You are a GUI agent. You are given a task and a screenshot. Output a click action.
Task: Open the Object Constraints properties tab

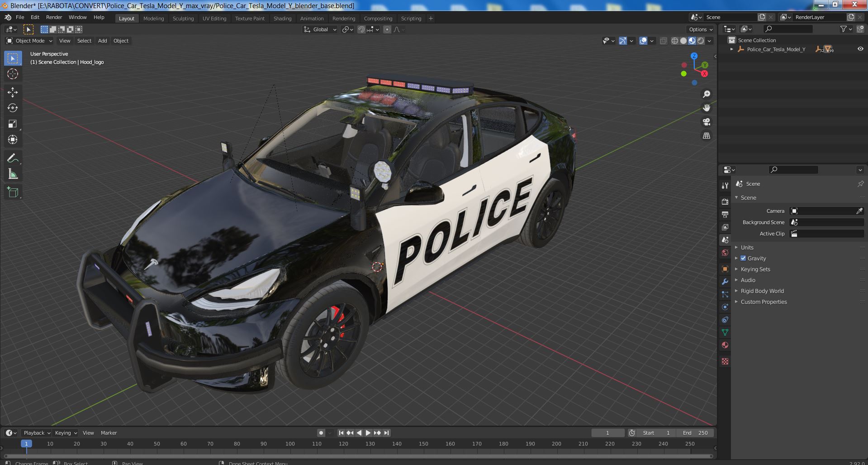tap(725, 320)
